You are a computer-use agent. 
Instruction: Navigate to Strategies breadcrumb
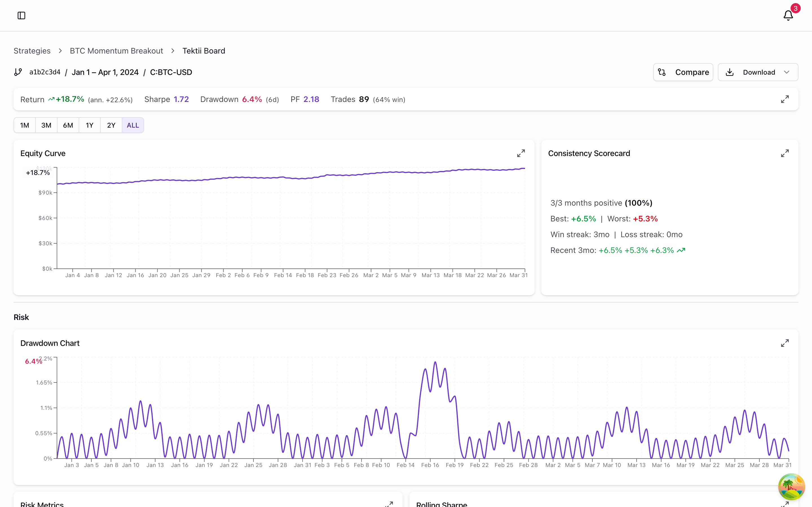pyautogui.click(x=32, y=51)
